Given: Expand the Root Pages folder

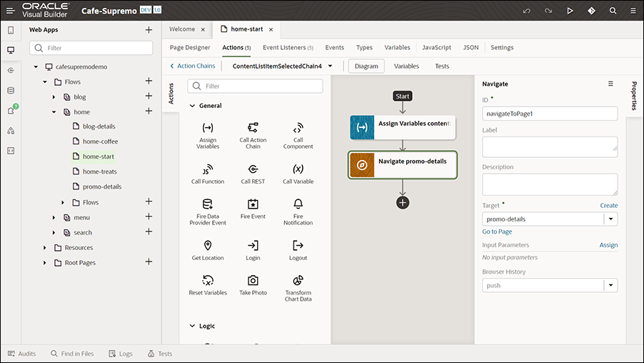Looking at the screenshot, I should click(x=45, y=263).
